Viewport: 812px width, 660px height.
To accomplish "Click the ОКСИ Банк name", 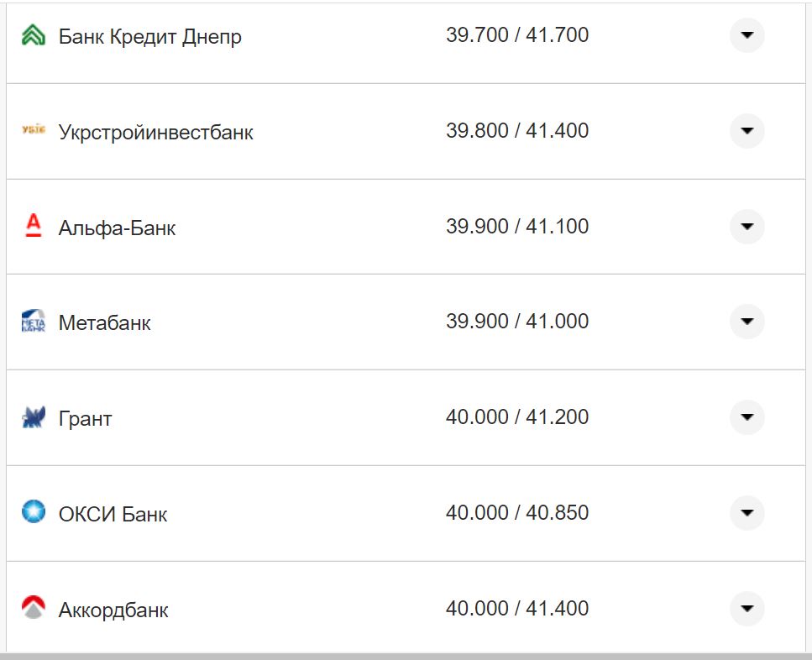I will pos(112,513).
